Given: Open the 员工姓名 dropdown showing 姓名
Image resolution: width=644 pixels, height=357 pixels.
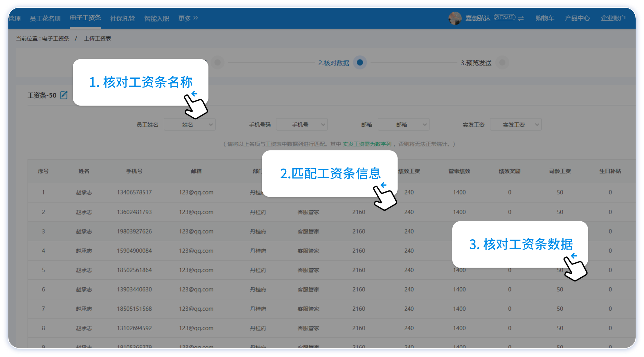Looking at the screenshot, I should (189, 124).
